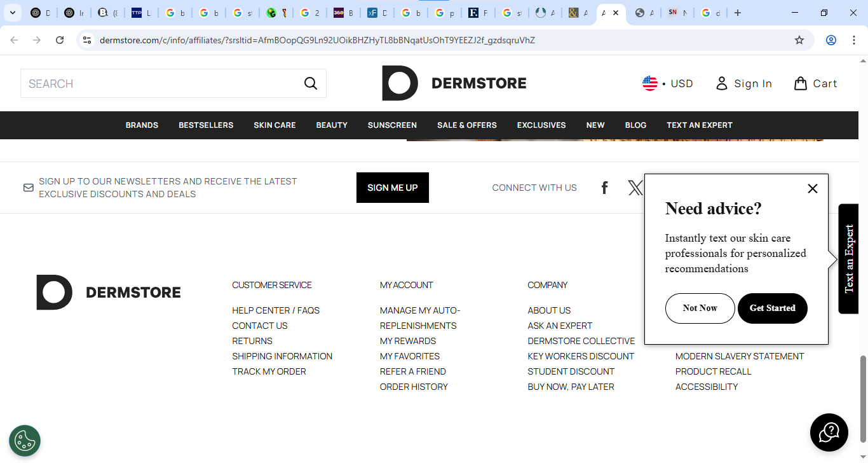Open PRODUCT RECALL link
Screen dimensions: 868x463
[x=714, y=371]
